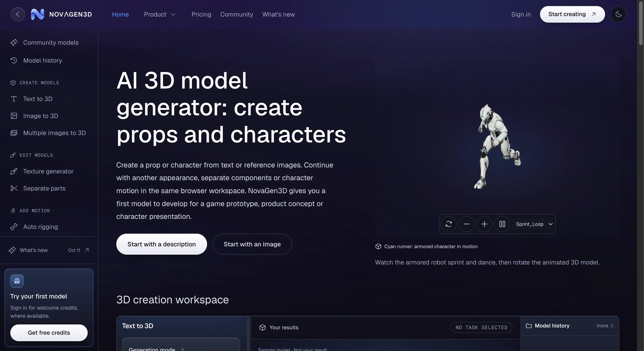Click Start with an image
644x351 pixels.
coord(252,244)
